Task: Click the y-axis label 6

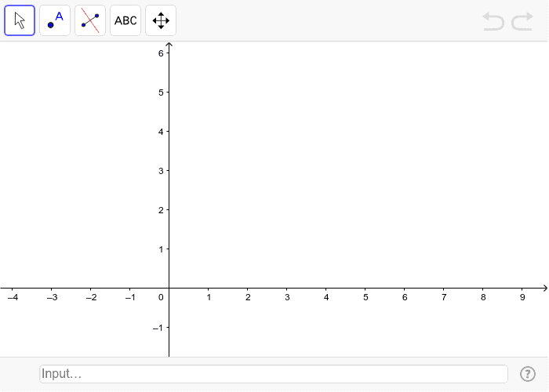Action: 161,53
